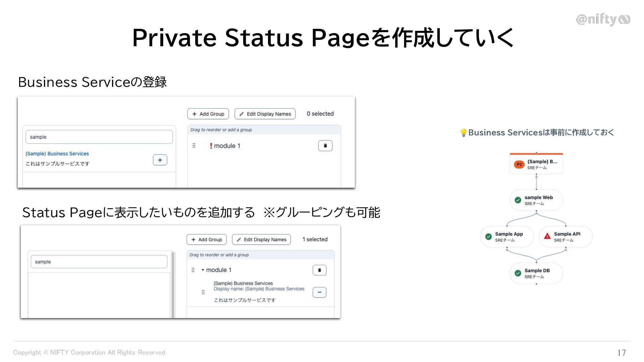
Task: Open Edit Display Names in the lower panel
Action: tap(261, 240)
